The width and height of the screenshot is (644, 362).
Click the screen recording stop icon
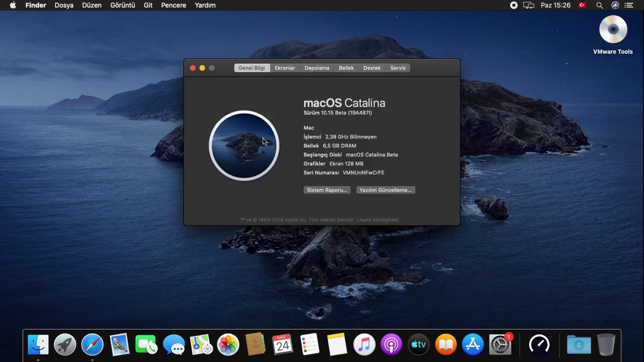pos(514,5)
